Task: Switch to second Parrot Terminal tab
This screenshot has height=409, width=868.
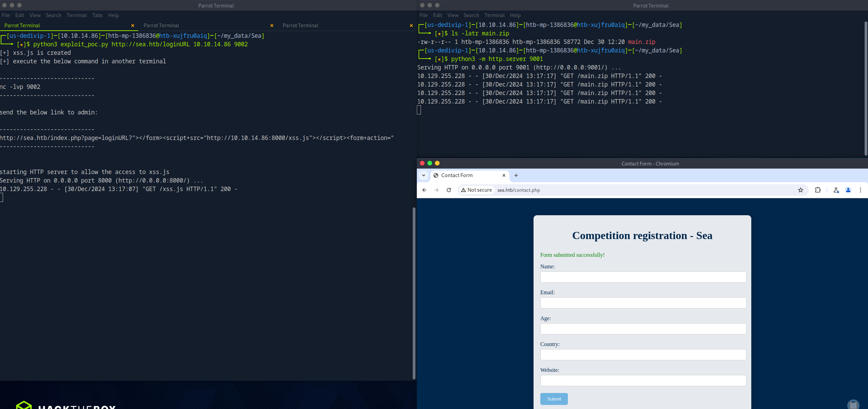Action: click(161, 26)
